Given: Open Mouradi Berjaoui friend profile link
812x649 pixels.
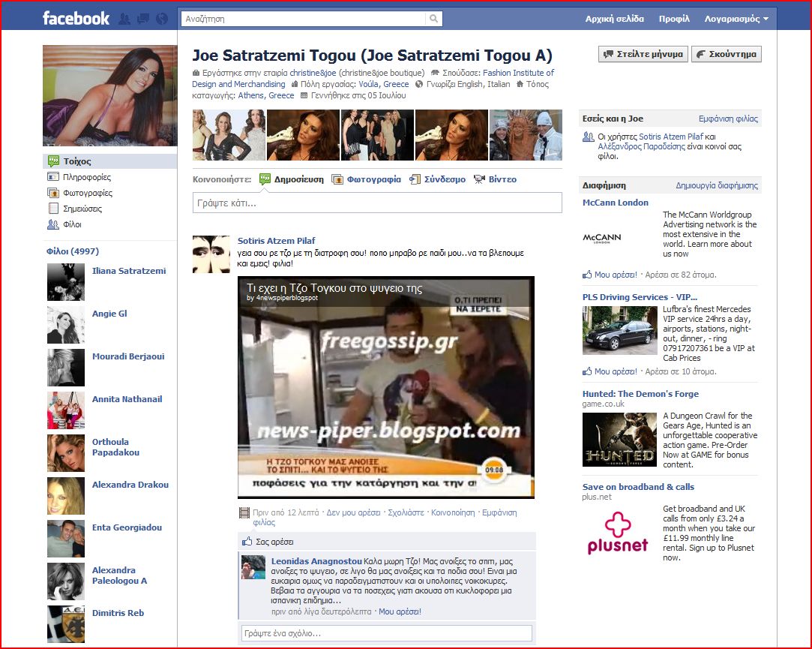Looking at the screenshot, I should coord(128,356).
